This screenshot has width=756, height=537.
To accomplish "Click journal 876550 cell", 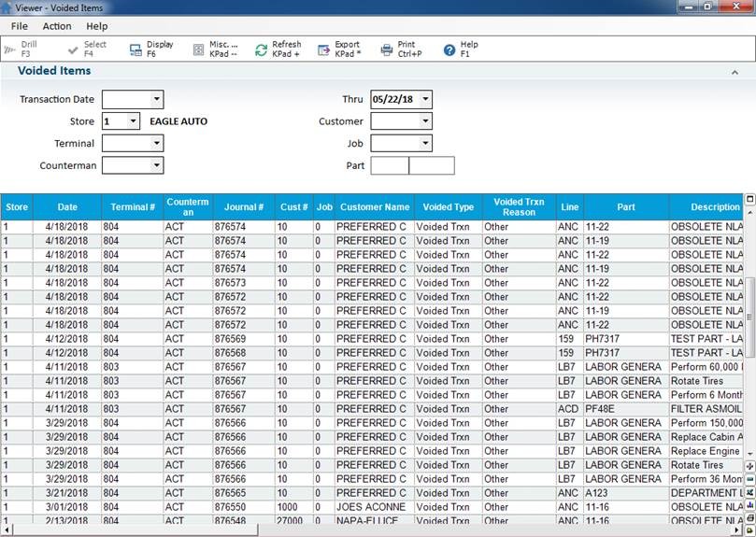I will point(244,506).
